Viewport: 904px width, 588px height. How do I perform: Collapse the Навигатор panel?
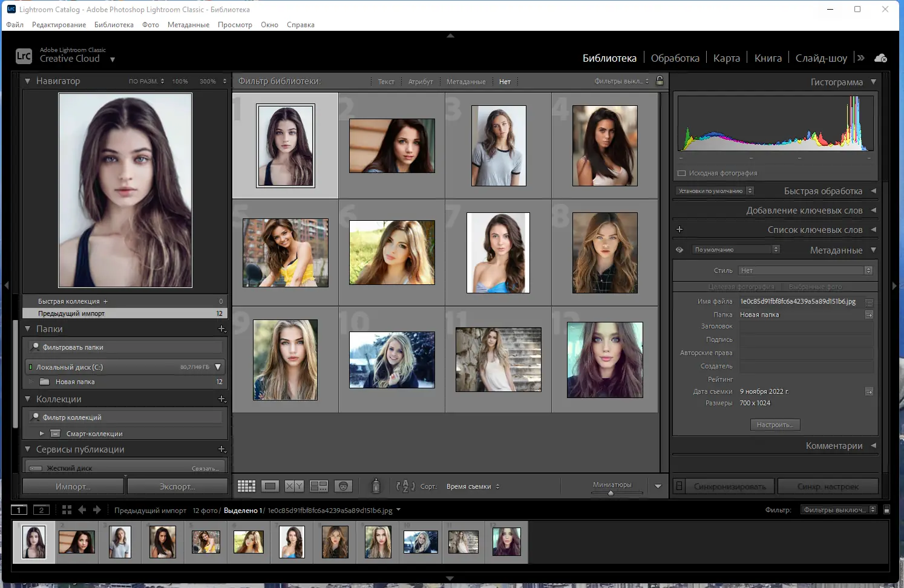coord(27,81)
